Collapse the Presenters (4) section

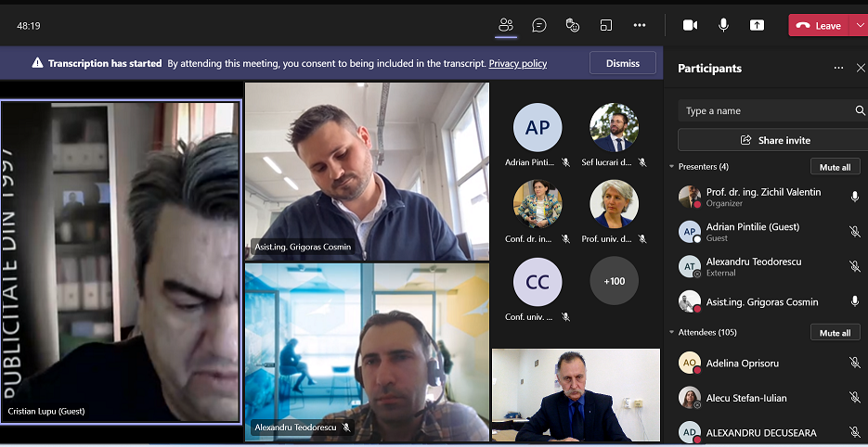click(x=672, y=167)
